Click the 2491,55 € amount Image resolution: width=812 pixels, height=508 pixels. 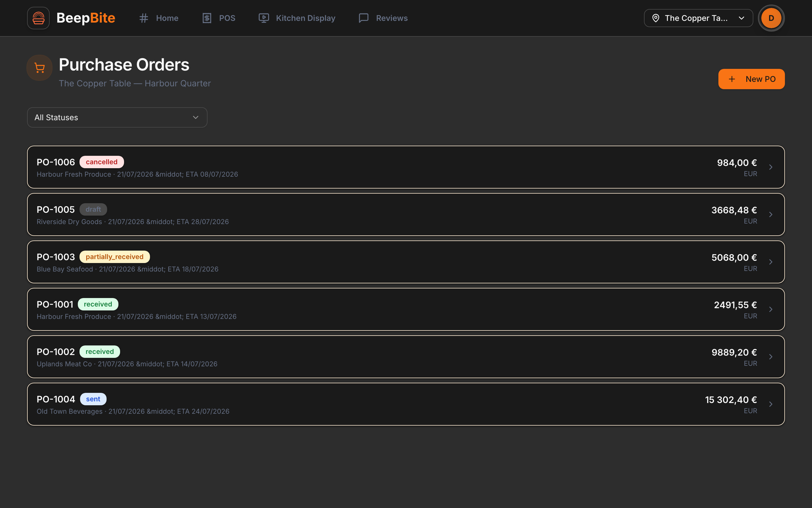(x=736, y=305)
